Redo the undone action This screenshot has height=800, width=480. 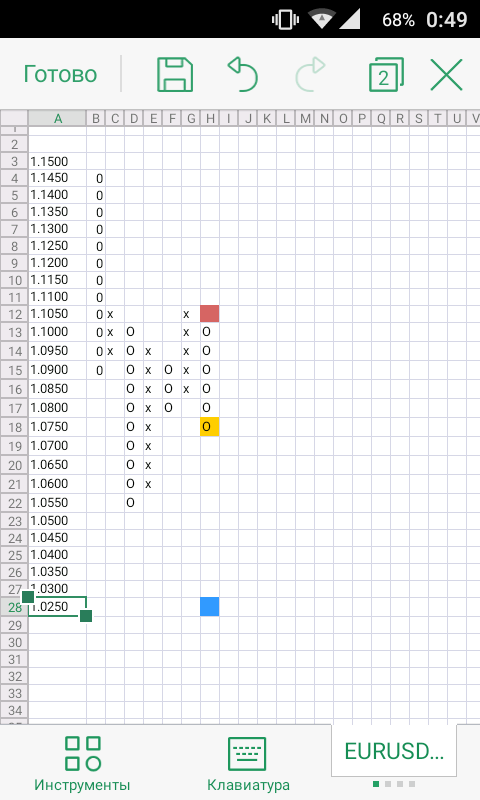pos(310,74)
